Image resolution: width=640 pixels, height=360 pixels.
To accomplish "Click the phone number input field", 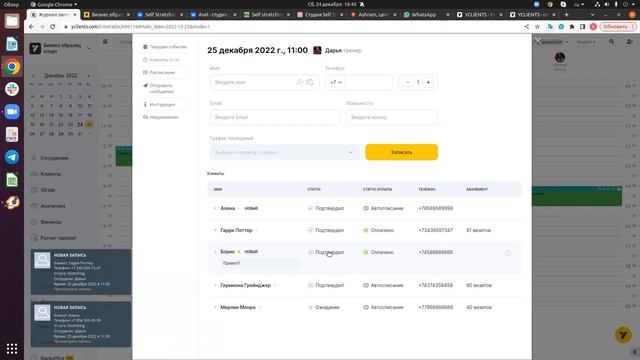I will 369,82.
